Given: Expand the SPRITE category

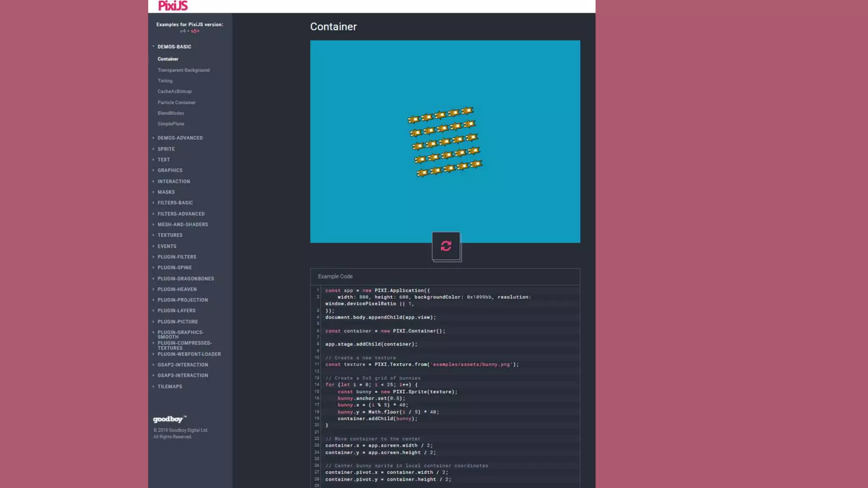Looking at the screenshot, I should coord(166,149).
